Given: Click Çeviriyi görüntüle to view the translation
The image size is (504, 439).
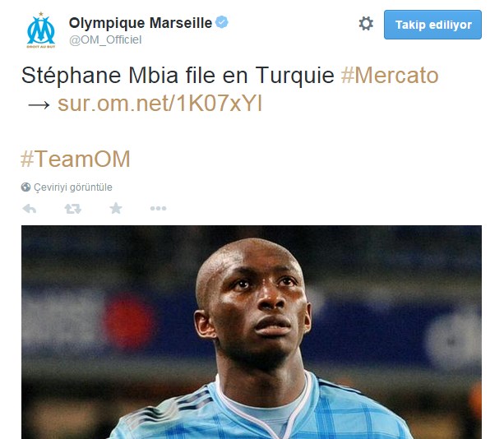Looking at the screenshot, I should tap(73, 187).
